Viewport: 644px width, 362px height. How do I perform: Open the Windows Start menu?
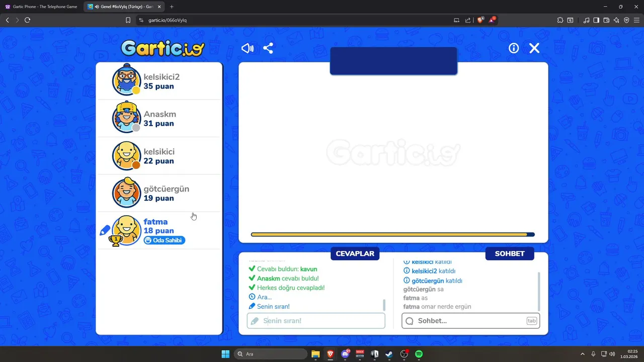(225, 354)
